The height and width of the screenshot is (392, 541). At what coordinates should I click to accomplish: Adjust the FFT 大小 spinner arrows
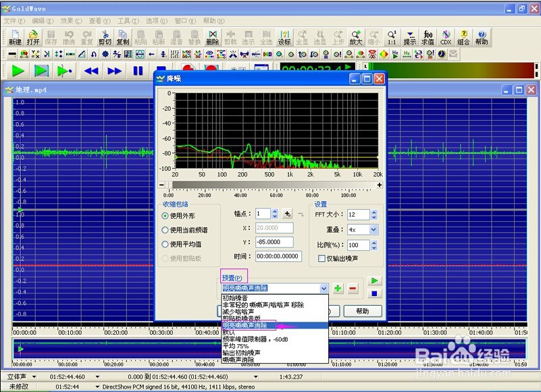pos(374,215)
